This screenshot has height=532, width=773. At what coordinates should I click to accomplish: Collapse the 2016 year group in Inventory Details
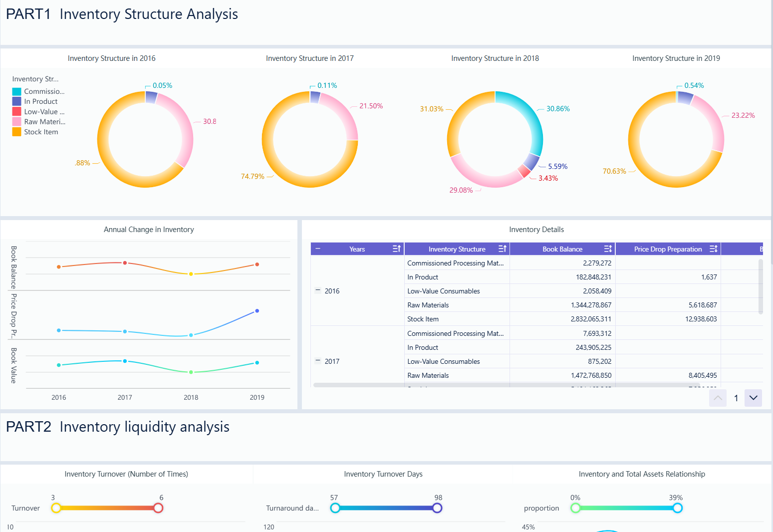(318, 291)
